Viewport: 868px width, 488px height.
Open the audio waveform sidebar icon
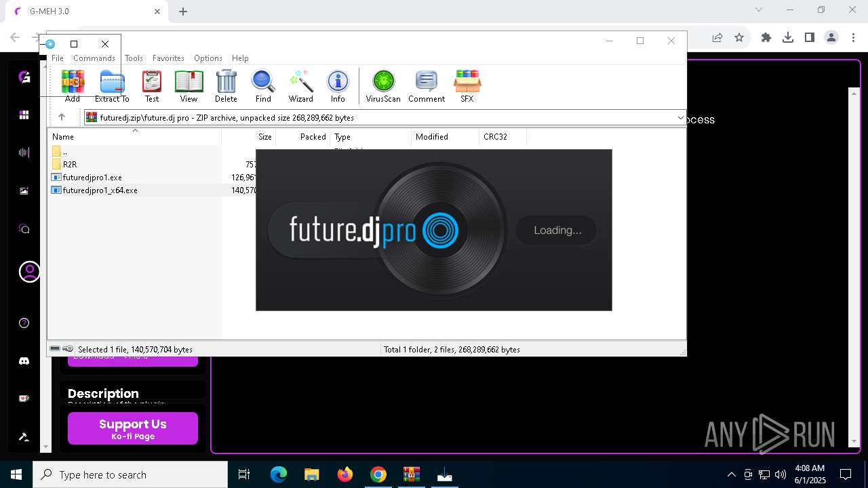click(24, 152)
